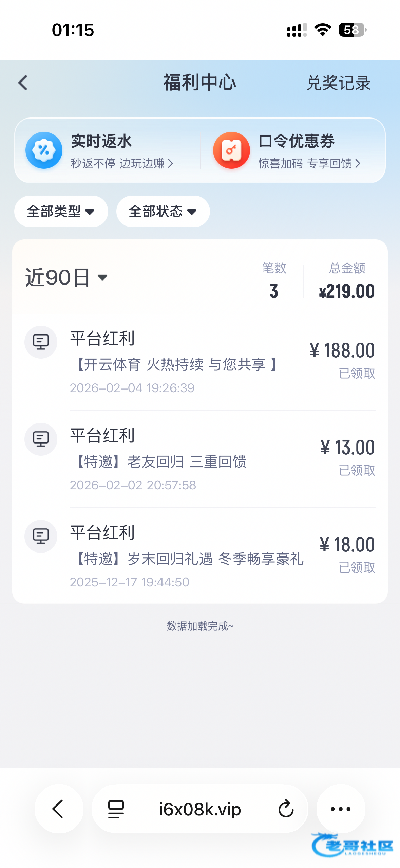Open the 全部状态 filter dropdown
The width and height of the screenshot is (400, 868).
point(163,212)
